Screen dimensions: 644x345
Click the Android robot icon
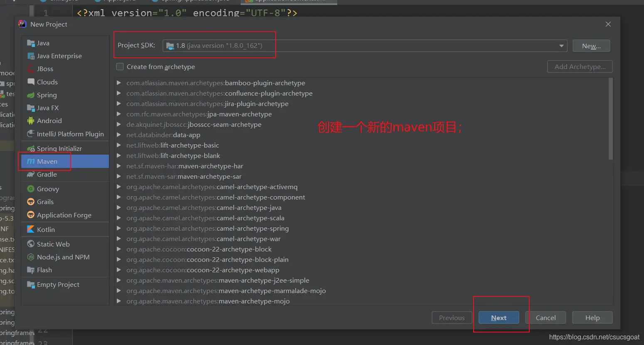point(31,121)
